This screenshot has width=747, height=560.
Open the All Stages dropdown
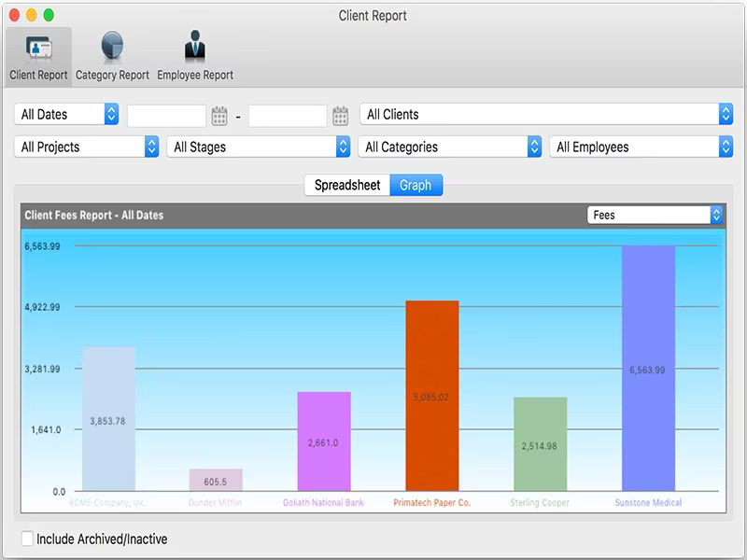point(259,147)
